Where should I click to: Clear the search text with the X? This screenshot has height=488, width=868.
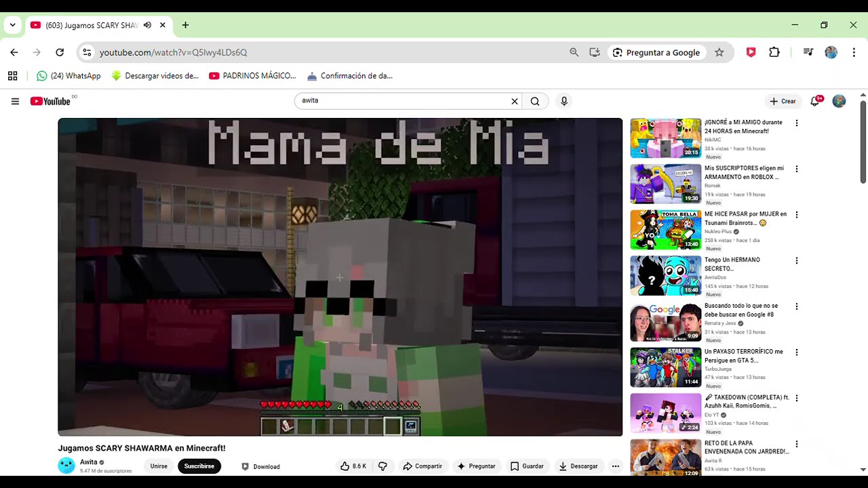pyautogui.click(x=515, y=102)
